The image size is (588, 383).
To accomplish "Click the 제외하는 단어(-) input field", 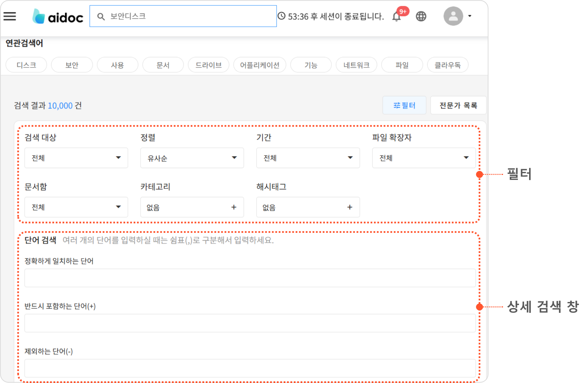I will click(x=250, y=368).
